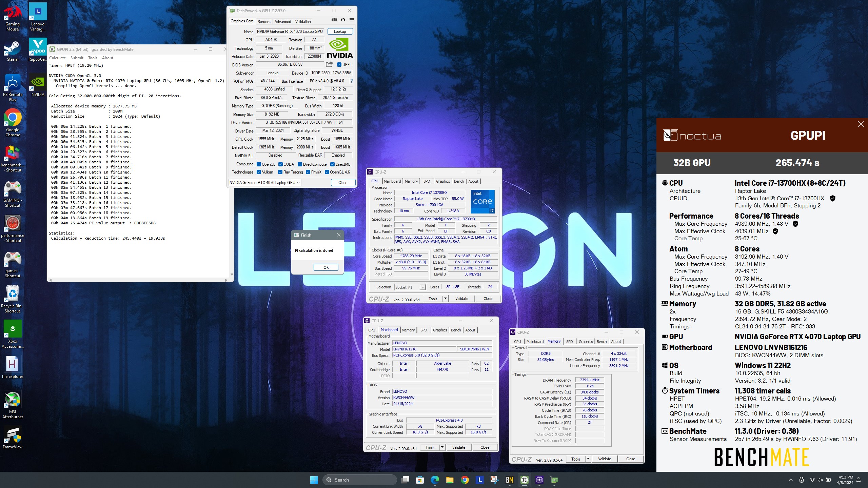This screenshot has width=868, height=488.
Task: Click CPU-Z taskbar icon
Action: point(539,480)
